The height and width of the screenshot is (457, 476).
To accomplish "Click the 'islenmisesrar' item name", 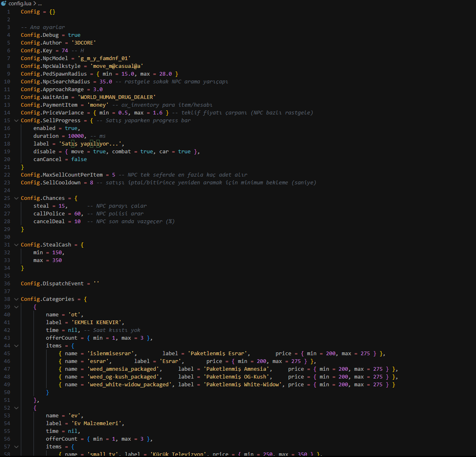I will click(110, 354).
